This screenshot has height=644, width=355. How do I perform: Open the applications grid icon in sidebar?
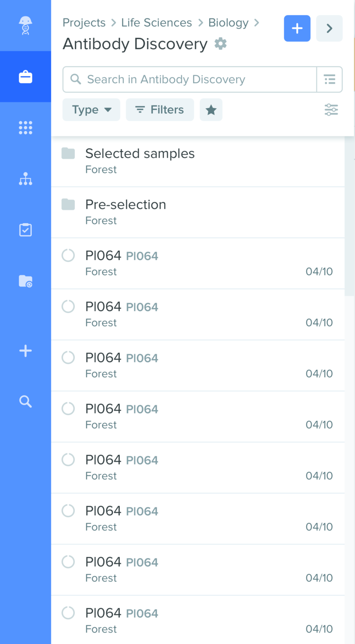26,128
